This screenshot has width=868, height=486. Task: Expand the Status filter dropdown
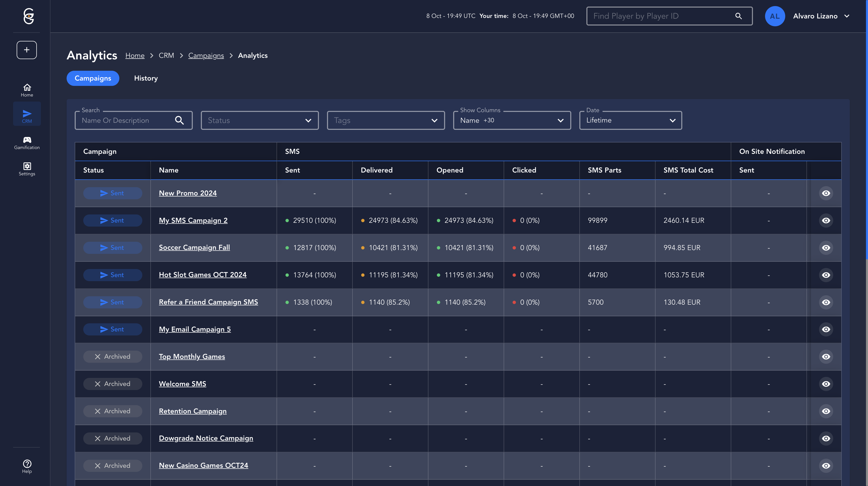pos(259,120)
